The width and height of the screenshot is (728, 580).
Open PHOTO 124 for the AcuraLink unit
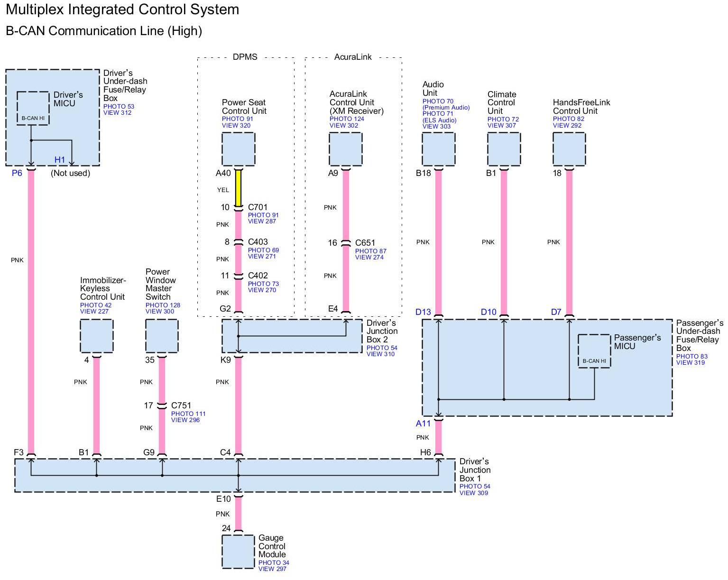click(x=347, y=119)
